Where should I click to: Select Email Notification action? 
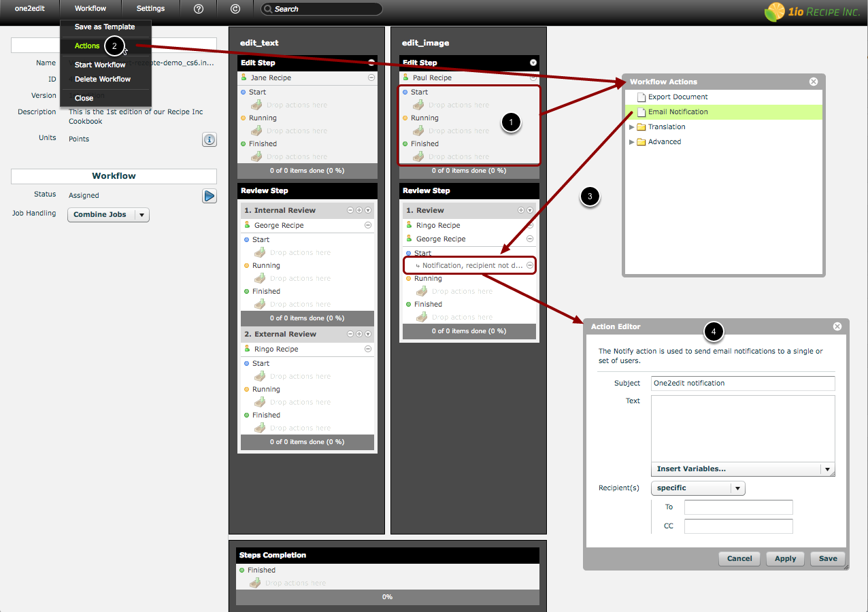coord(724,112)
